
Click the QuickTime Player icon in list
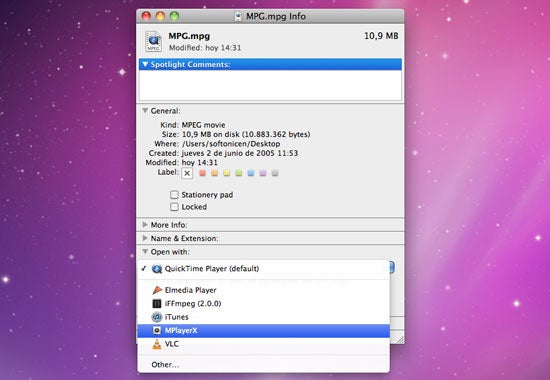(x=157, y=269)
